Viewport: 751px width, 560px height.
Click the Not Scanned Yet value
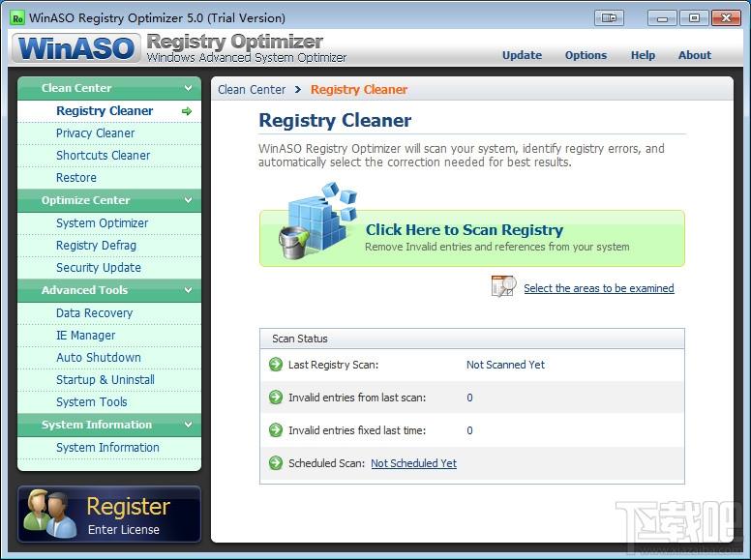click(x=506, y=365)
